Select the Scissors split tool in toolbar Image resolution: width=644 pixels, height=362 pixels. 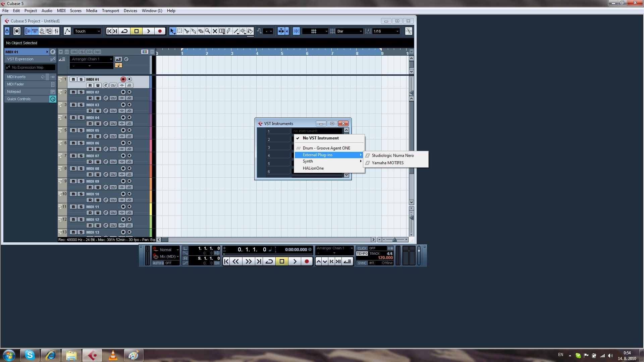click(187, 31)
